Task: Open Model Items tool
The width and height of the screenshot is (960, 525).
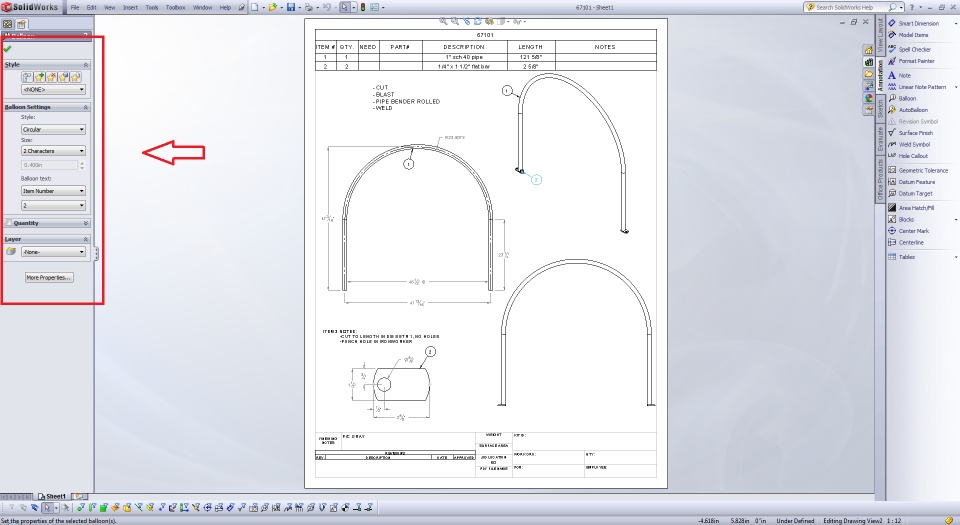Action: click(x=909, y=35)
